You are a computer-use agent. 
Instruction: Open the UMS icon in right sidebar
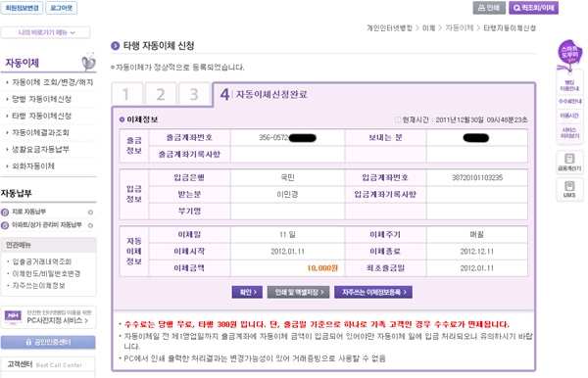click(x=569, y=189)
